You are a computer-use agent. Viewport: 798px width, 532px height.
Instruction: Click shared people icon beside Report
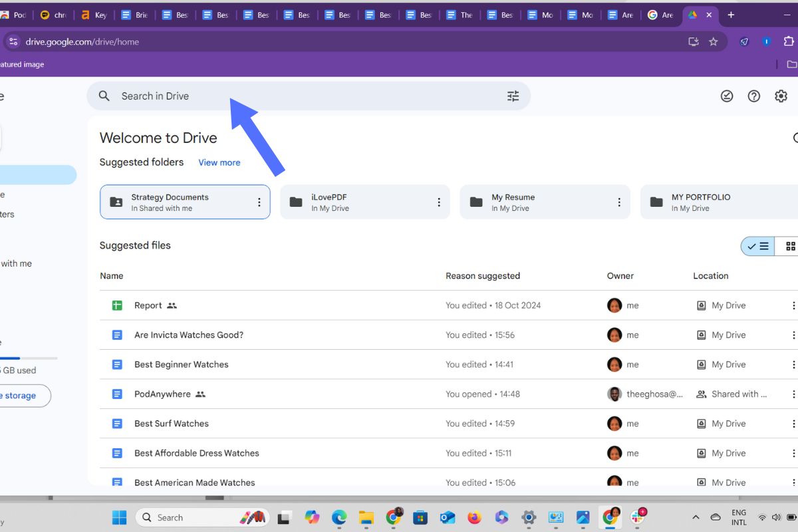(x=172, y=305)
